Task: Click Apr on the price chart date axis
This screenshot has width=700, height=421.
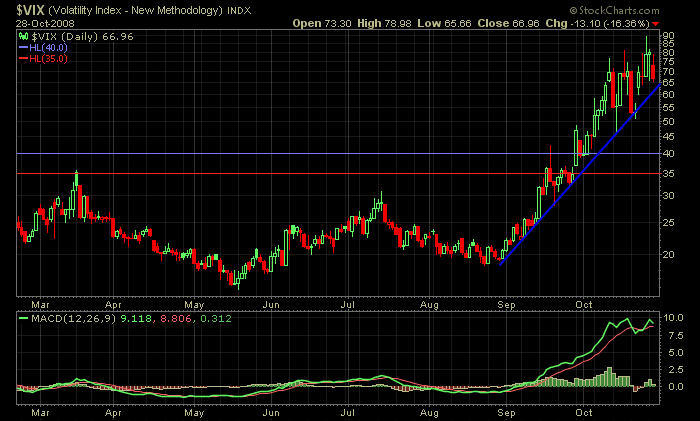Action: coord(113,304)
